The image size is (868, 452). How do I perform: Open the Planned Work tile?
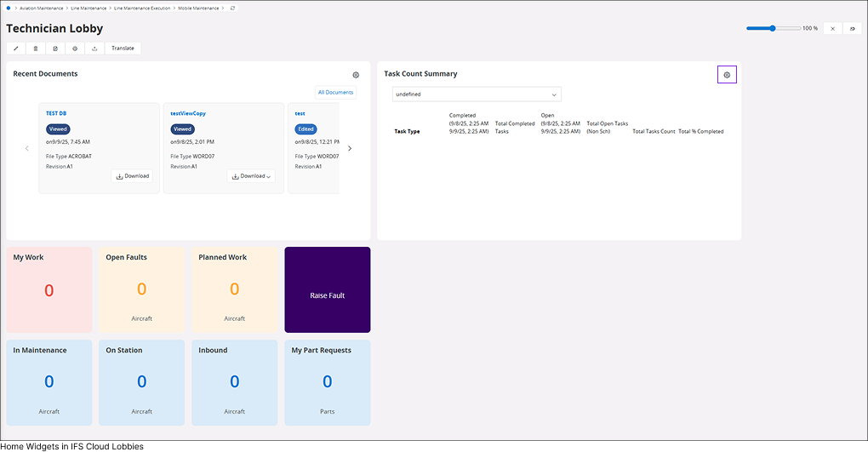tap(235, 289)
